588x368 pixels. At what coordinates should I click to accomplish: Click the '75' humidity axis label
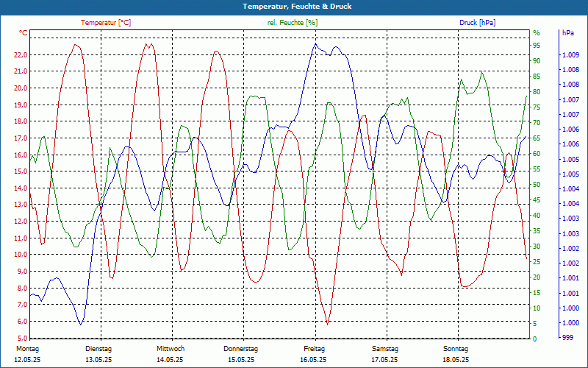click(537, 107)
